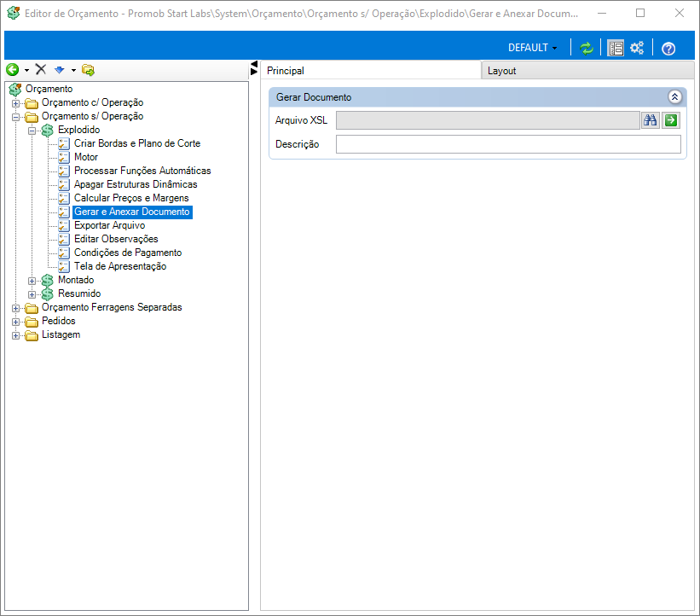Switch to the Principal tab
The width and height of the screenshot is (700, 616).
pos(371,71)
